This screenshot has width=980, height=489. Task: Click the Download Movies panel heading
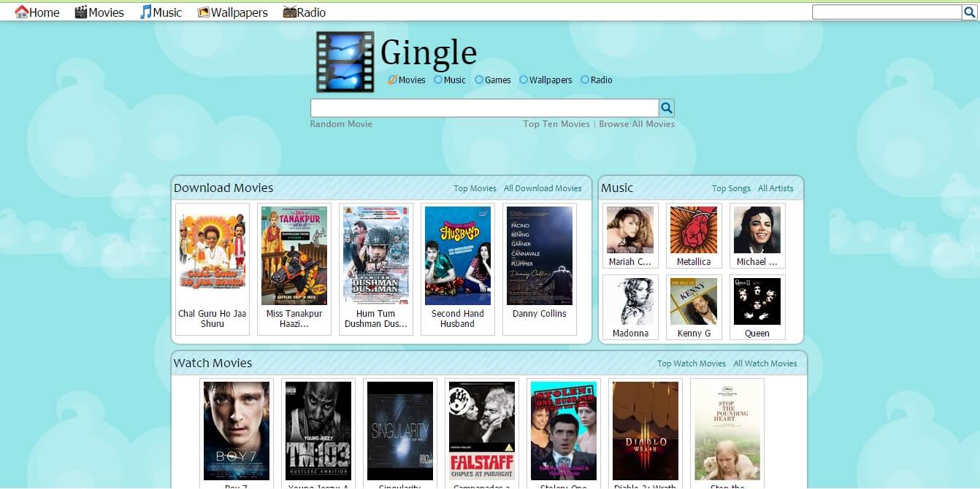coord(223,188)
